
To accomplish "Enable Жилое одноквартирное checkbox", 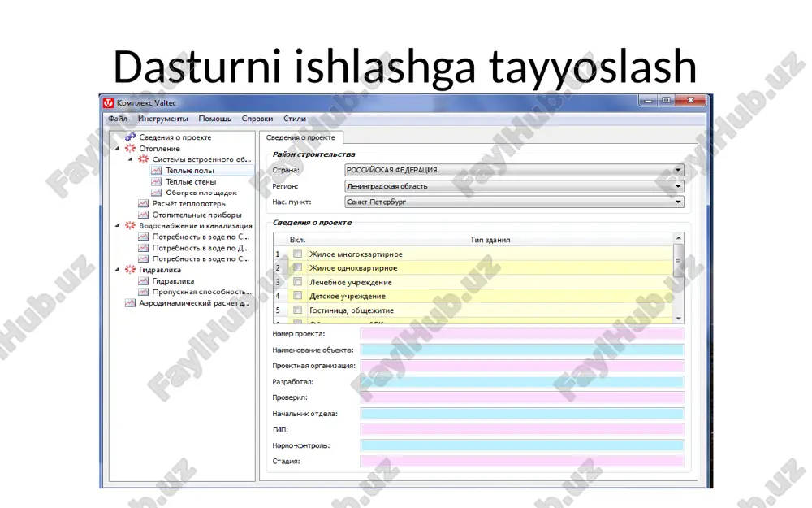I will click(x=297, y=267).
